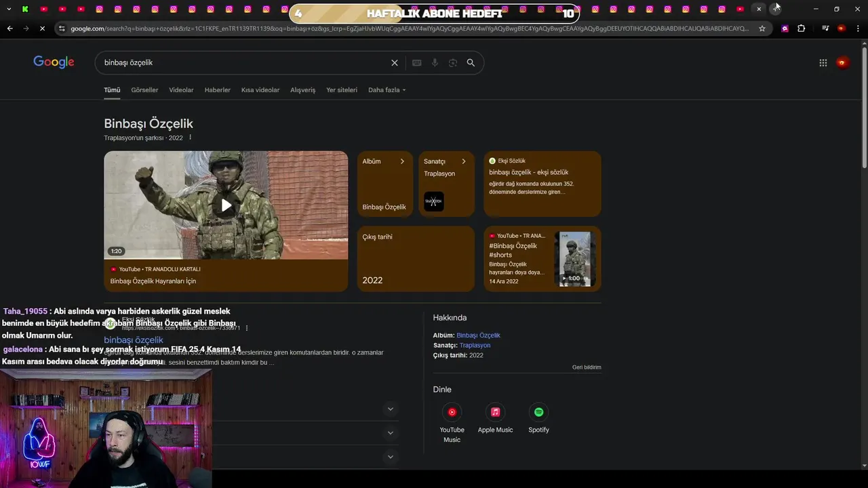868x488 pixels.
Task: Open the Traplasyon artist logo thumbnail
Action: 434,201
